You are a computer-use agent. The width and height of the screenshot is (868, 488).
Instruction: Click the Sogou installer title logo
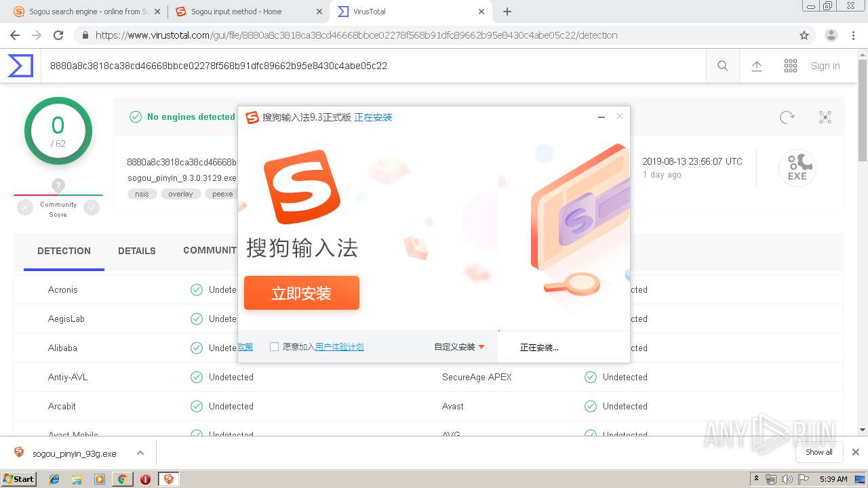click(x=252, y=117)
